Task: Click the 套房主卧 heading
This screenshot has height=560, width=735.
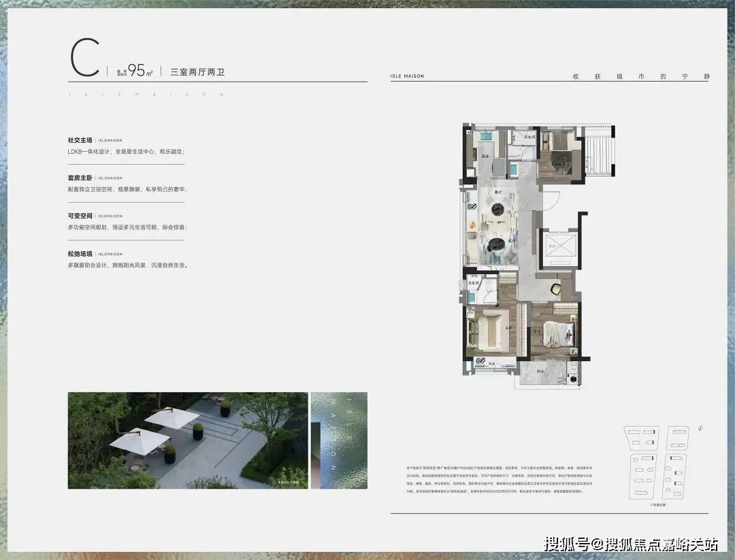Action: (80, 178)
